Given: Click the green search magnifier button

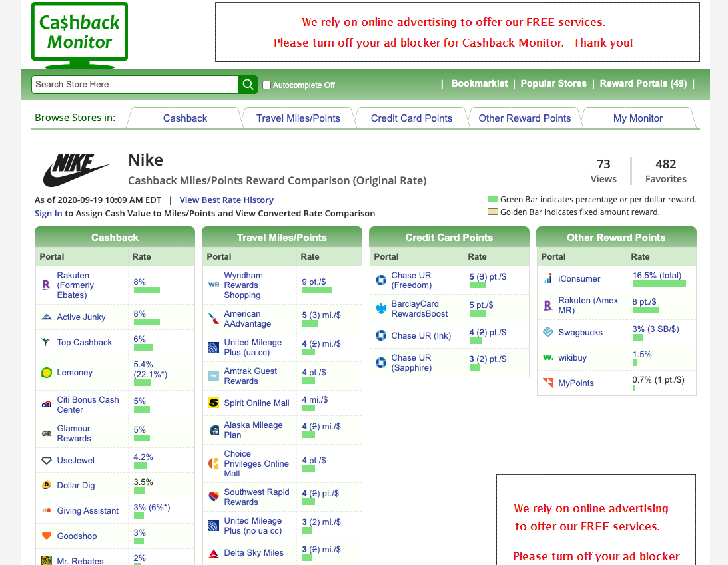Looking at the screenshot, I should (248, 85).
